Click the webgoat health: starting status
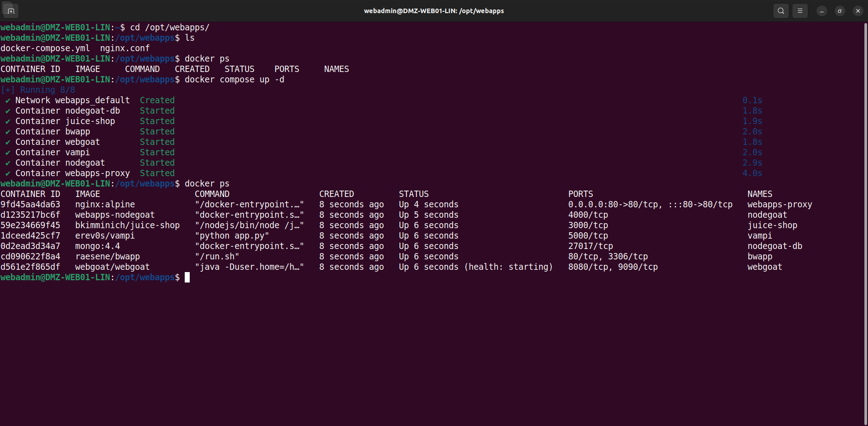 click(508, 267)
